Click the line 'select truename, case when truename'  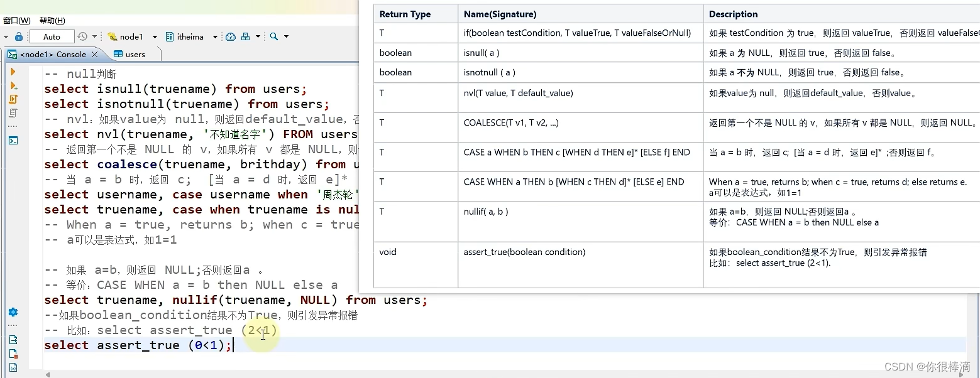[201, 209]
